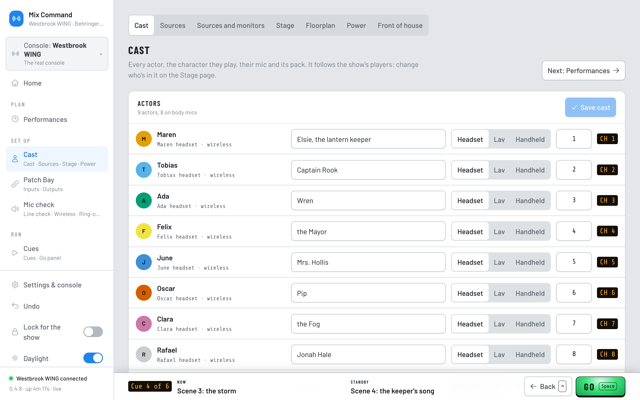Click Maren's avatar circle
The width and height of the screenshot is (640, 400).
tap(144, 139)
